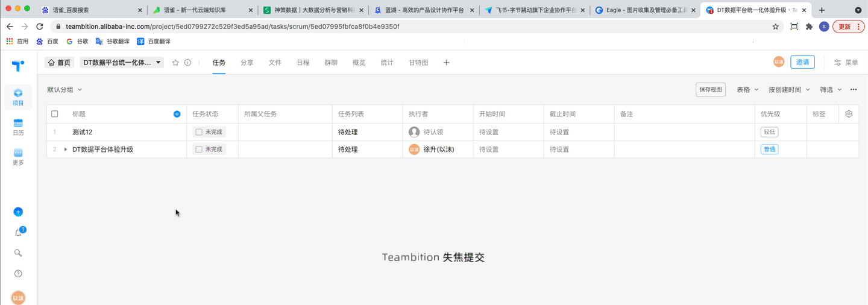Screen dimensions: 868x305
Task: Open the 以沫 avatar at sidebar bottom
Action: 18,298
